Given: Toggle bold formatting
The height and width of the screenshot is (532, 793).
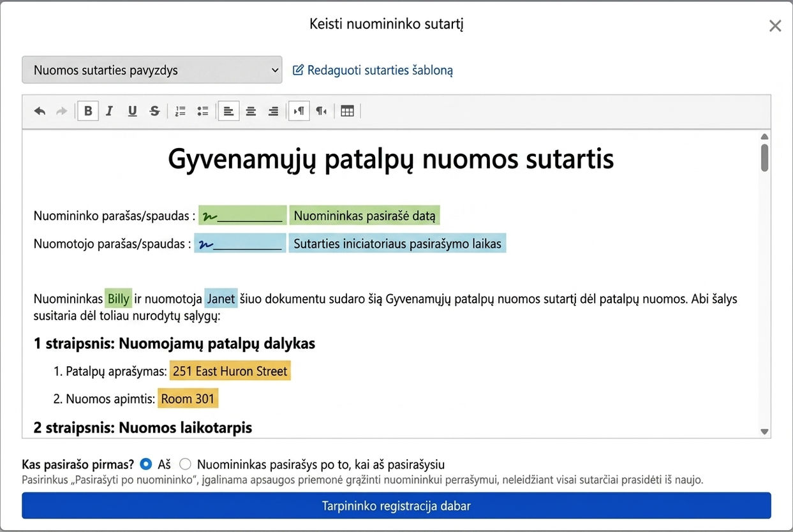Looking at the screenshot, I should click(x=88, y=111).
